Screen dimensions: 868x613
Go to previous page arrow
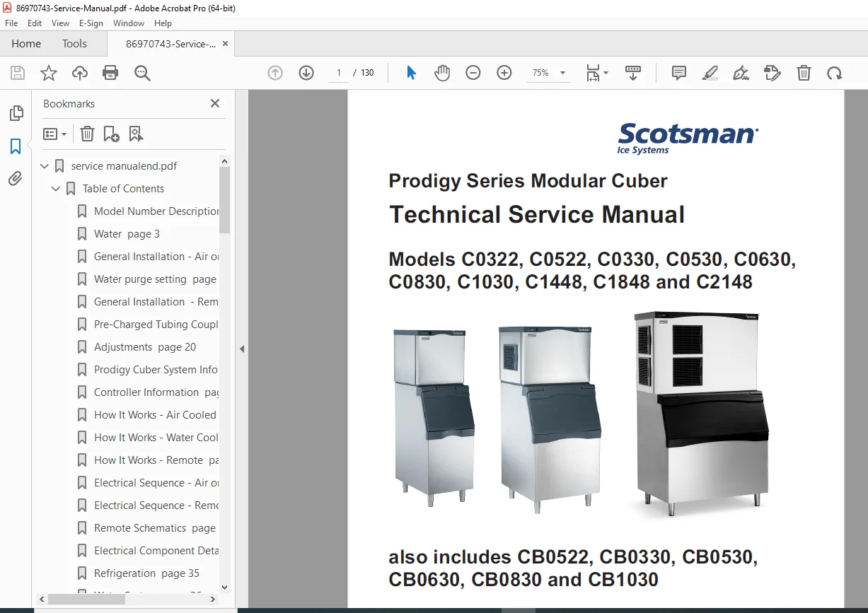click(275, 73)
